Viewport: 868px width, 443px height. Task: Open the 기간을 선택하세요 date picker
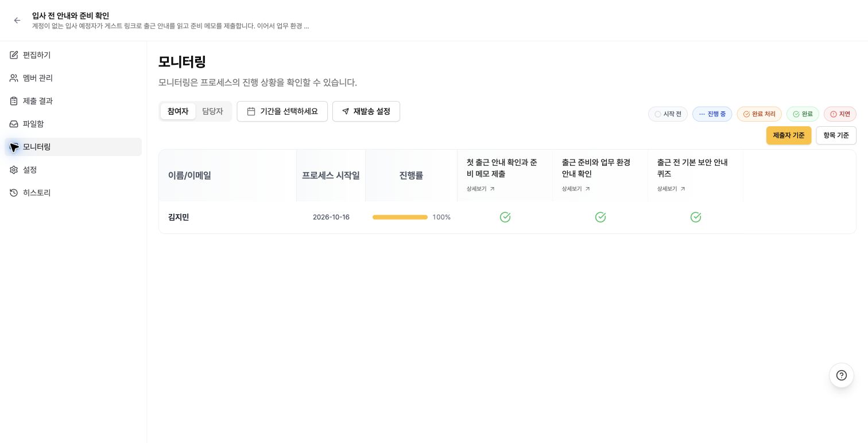(282, 111)
